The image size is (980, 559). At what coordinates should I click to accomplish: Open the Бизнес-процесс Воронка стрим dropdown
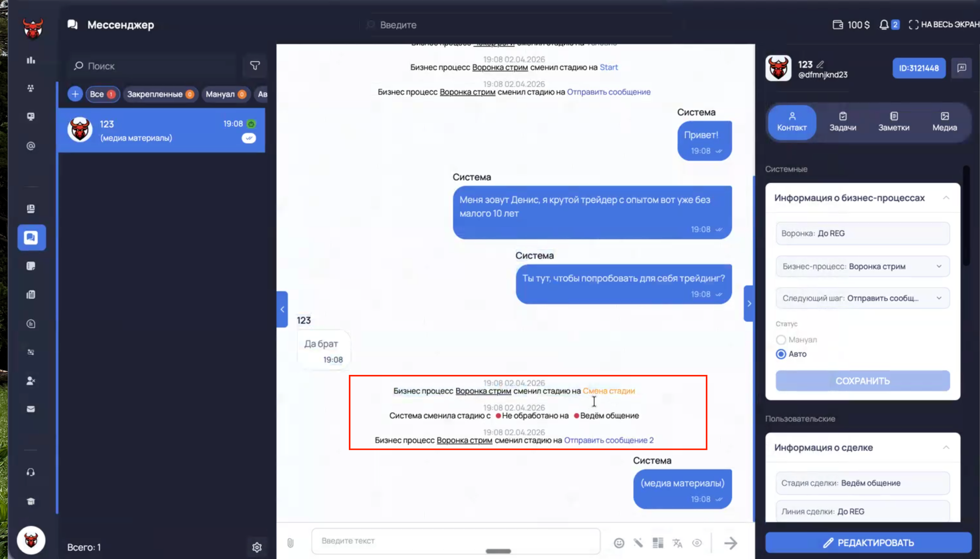(862, 266)
